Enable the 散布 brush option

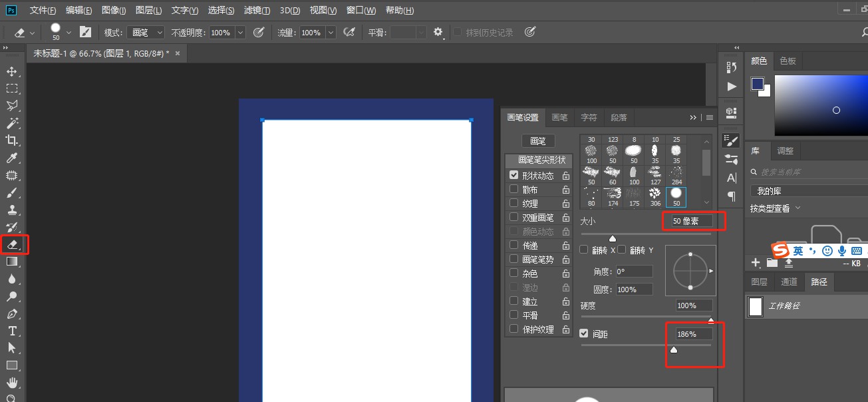pyautogui.click(x=513, y=188)
